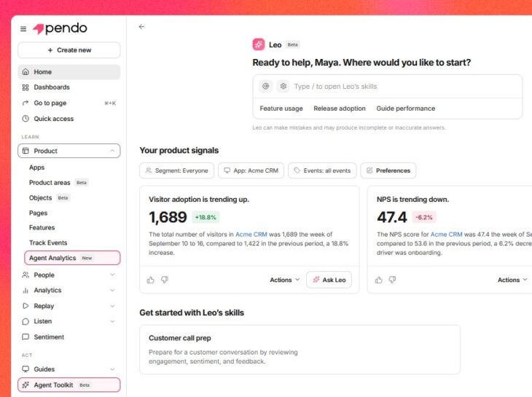Click the Leo sparkle logo icon
532x397 pixels.
pyautogui.click(x=259, y=44)
